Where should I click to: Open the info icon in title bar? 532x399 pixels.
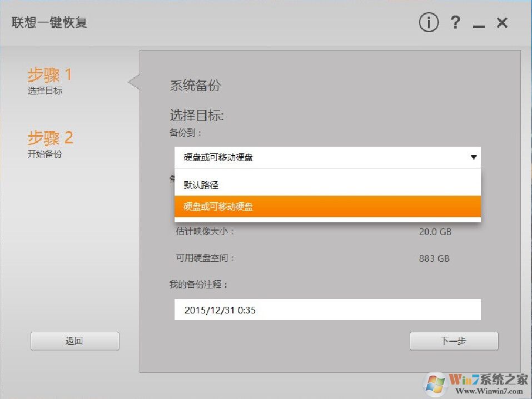click(429, 22)
